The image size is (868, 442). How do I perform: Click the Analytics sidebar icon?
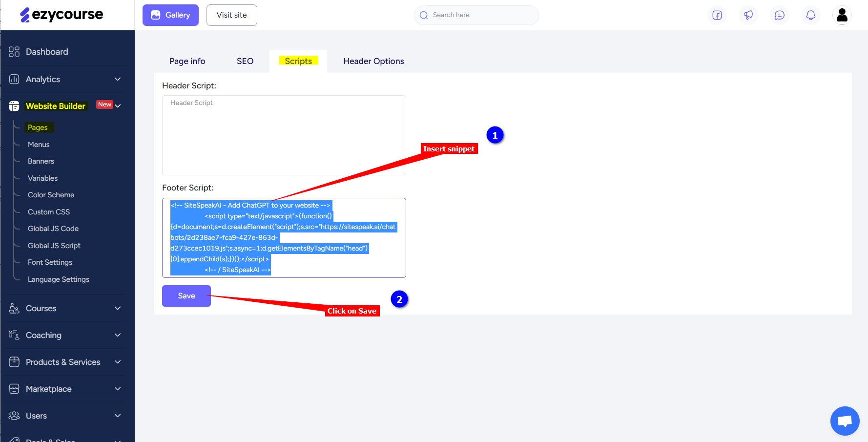[14, 79]
